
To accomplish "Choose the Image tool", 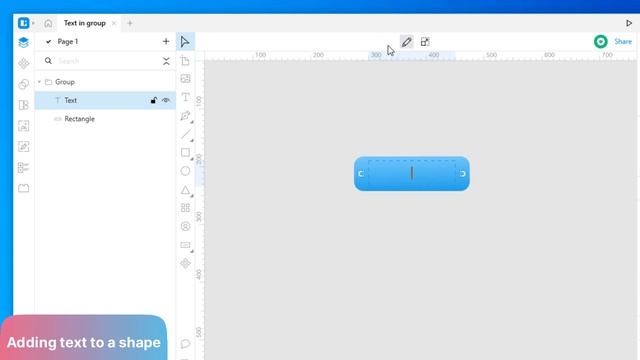I will 185,79.
